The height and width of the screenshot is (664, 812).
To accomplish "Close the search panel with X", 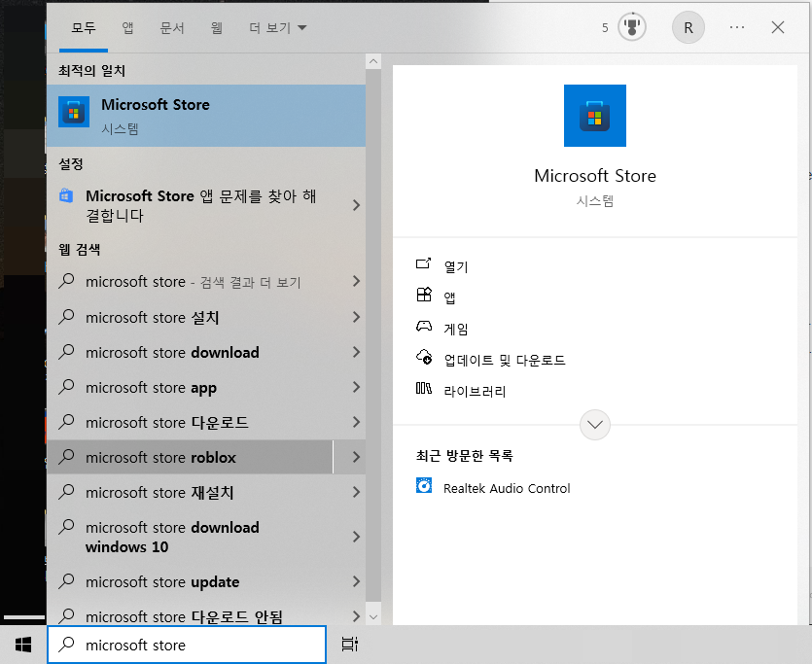I will point(777,27).
